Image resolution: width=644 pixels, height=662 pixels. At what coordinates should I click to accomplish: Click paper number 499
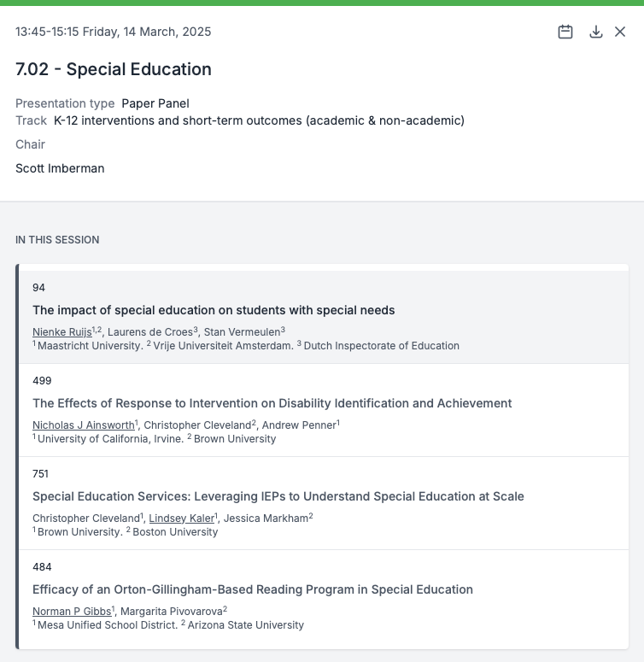click(42, 381)
